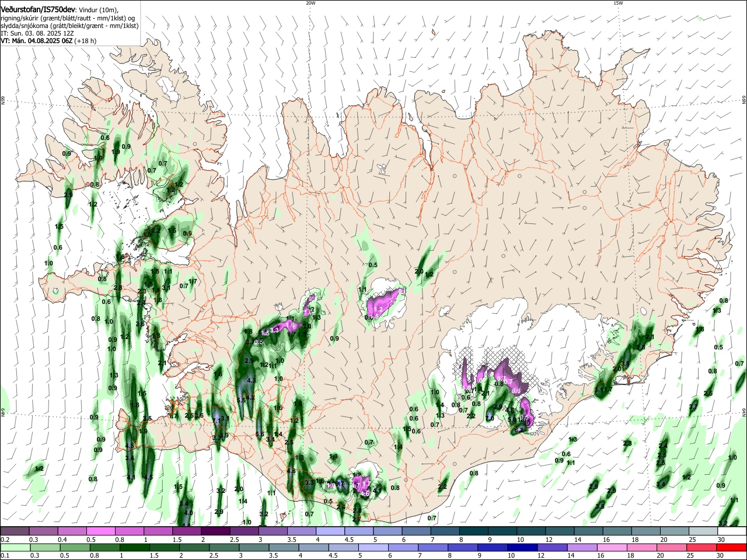Click the 'rigning/skúrir' legend description line
Image resolution: width=747 pixels, height=560 pixels.
point(68,17)
